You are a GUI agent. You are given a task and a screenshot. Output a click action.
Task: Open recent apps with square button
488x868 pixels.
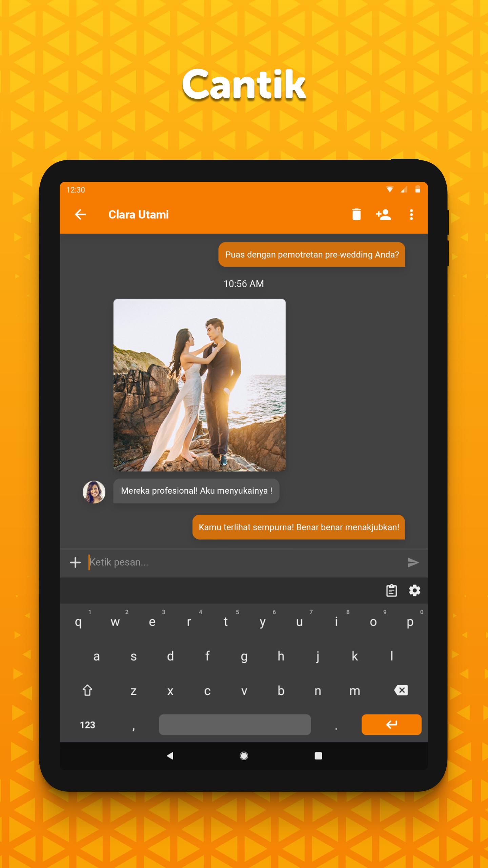coord(318,755)
